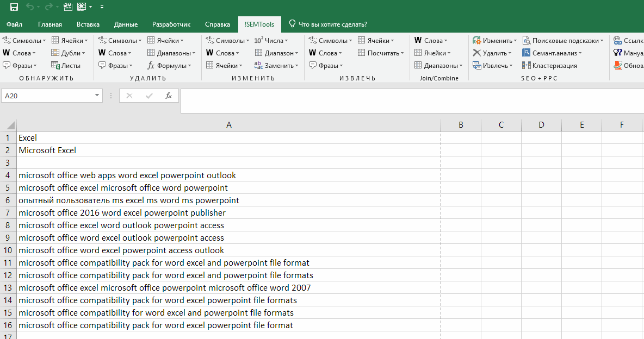Select column B header

[461, 125]
